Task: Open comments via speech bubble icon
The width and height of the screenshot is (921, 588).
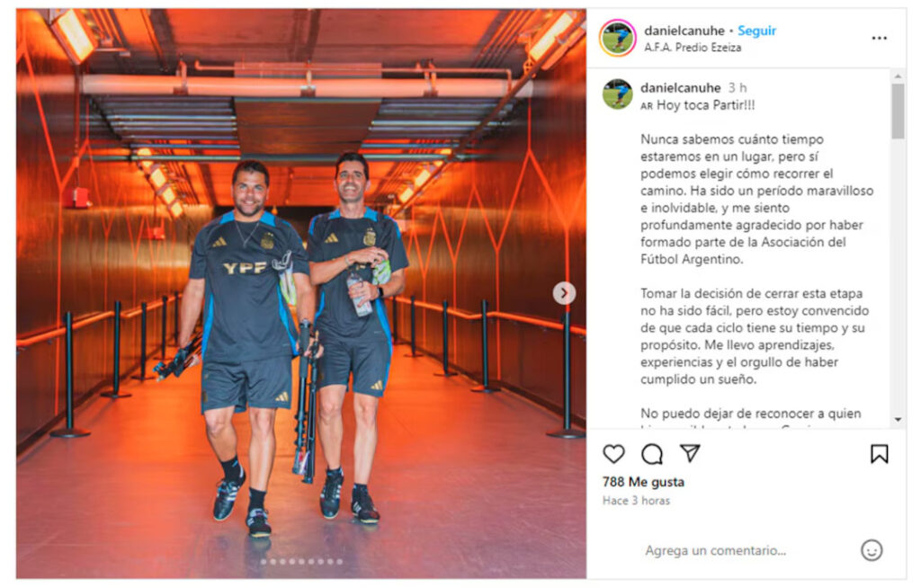Action: (652, 454)
